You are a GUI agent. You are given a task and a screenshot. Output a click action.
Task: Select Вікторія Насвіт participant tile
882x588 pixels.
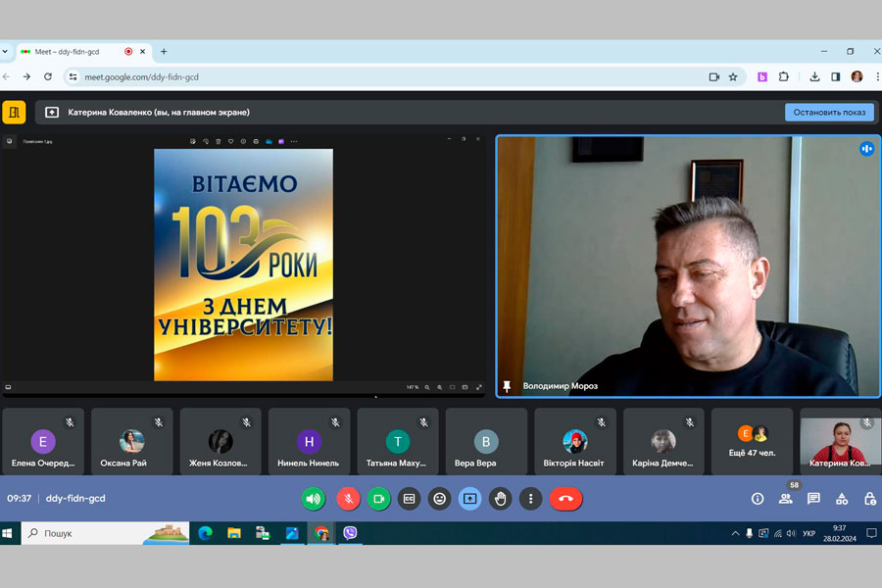(x=574, y=442)
